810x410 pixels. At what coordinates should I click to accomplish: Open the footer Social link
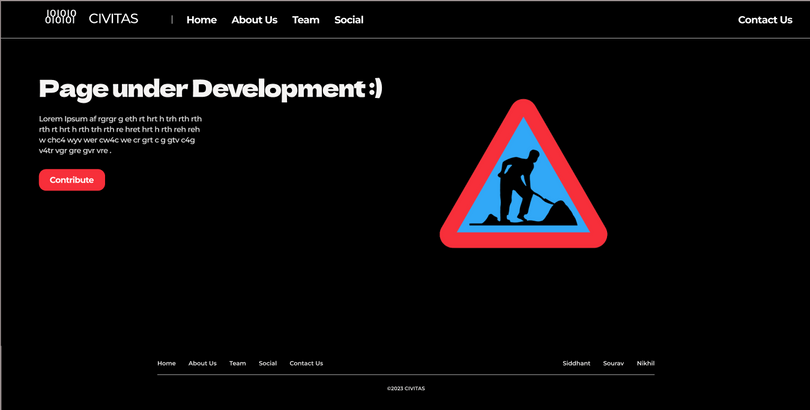click(268, 363)
